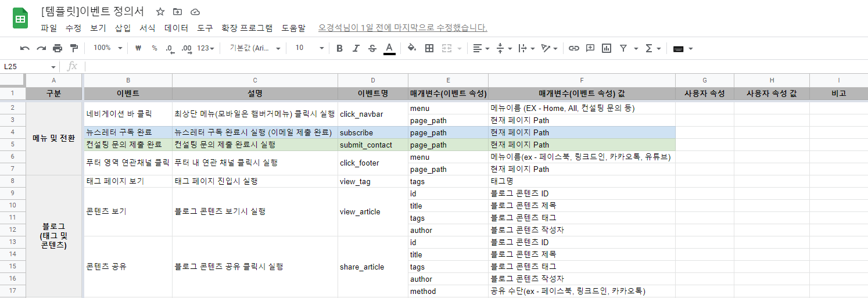Open the borders tool

[x=429, y=48]
